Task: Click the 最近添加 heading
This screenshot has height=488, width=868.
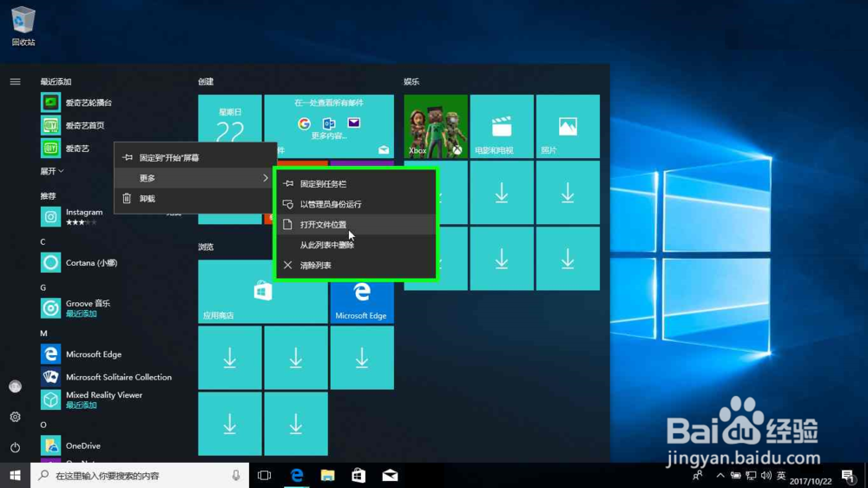Action: tap(56, 82)
